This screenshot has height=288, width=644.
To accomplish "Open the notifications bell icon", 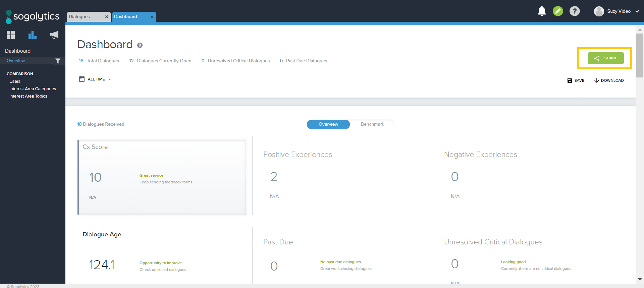I will coord(542,11).
